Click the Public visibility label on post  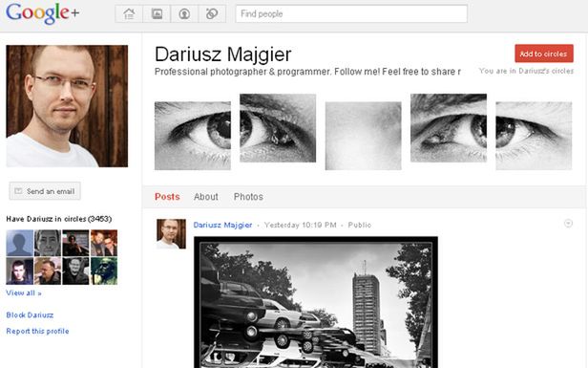(x=359, y=225)
